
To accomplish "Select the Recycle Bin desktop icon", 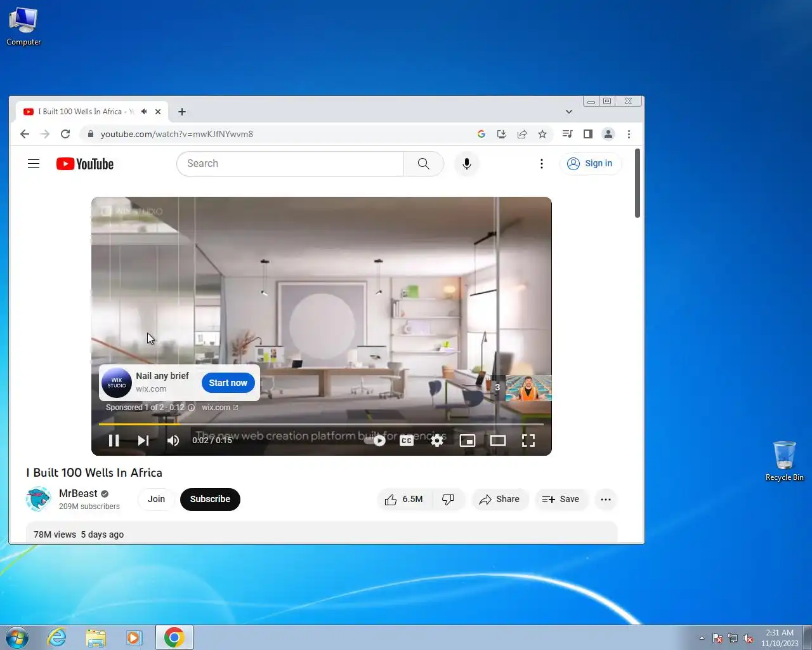I will pos(785,461).
